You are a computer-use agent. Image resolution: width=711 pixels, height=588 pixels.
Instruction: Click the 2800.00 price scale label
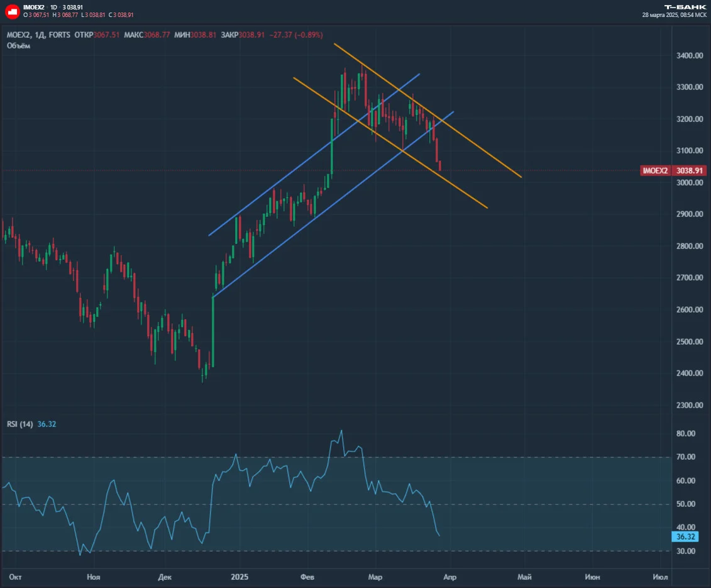click(x=690, y=246)
